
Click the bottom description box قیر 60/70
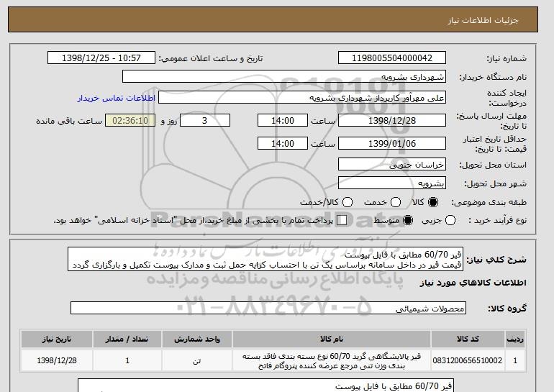(265, 386)
